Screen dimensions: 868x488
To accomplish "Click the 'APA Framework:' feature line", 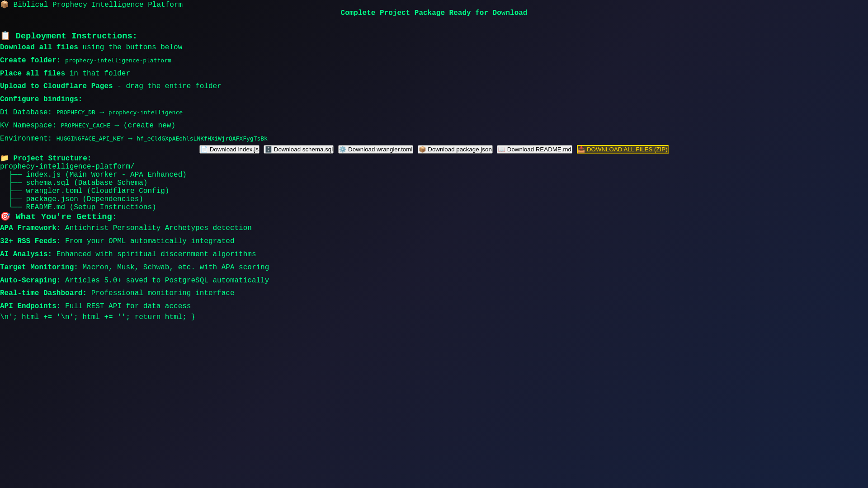I will tap(126, 228).
